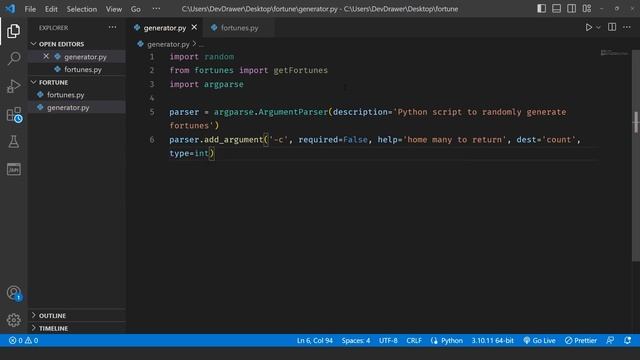Screen dimensions: 640x360
Task: Close generator.py in Open Editors list
Action: pyautogui.click(x=46, y=56)
